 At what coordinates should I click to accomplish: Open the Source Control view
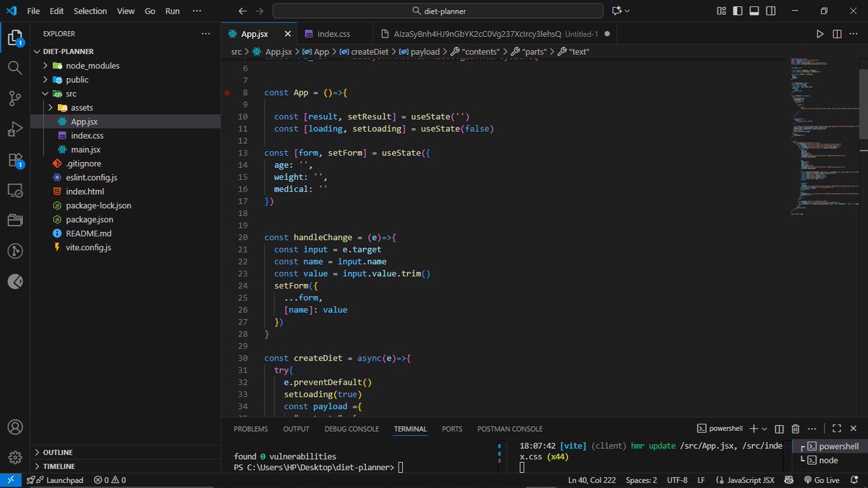[x=14, y=98]
